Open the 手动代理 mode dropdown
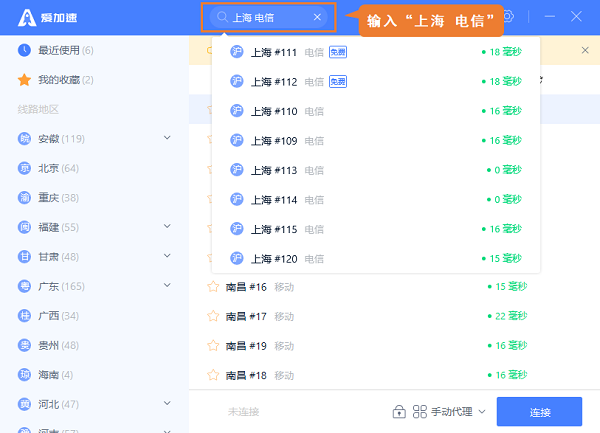The height and width of the screenshot is (433, 600). point(458,412)
